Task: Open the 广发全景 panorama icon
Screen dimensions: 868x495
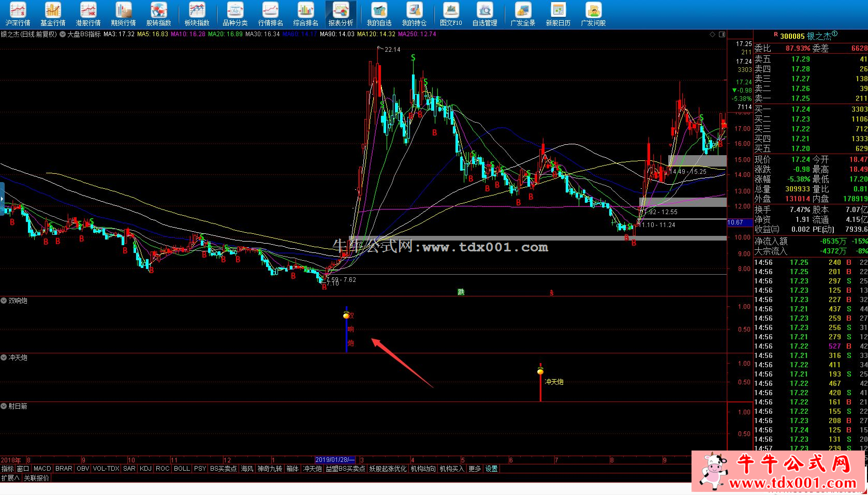Action: click(523, 14)
